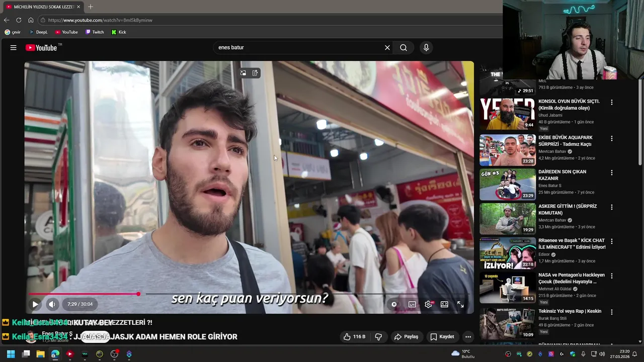This screenshot has width=644, height=362.
Task: Close the MİCHELİN YILDIZLI SOKAK tab
Action: point(78,7)
